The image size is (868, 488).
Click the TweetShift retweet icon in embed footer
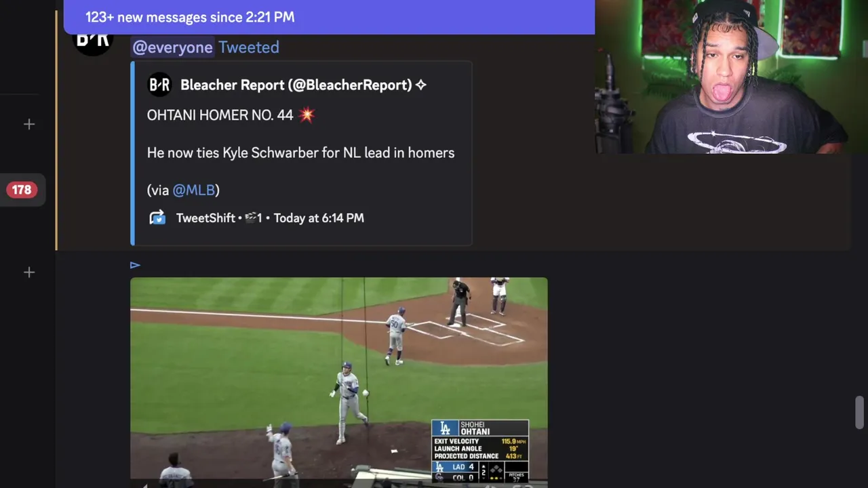pos(157,218)
